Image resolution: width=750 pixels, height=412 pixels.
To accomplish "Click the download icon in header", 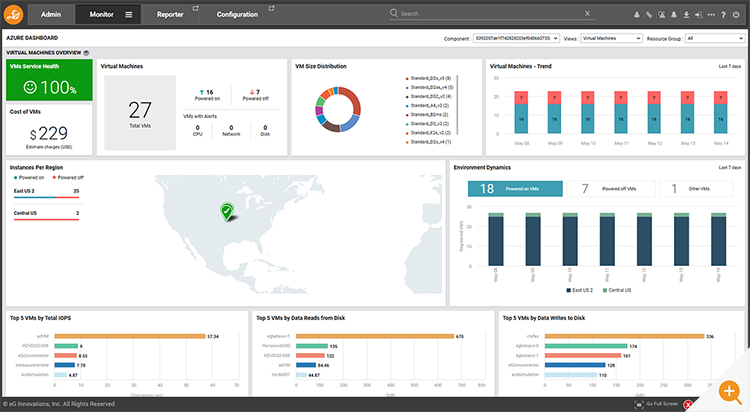I will [x=686, y=15].
